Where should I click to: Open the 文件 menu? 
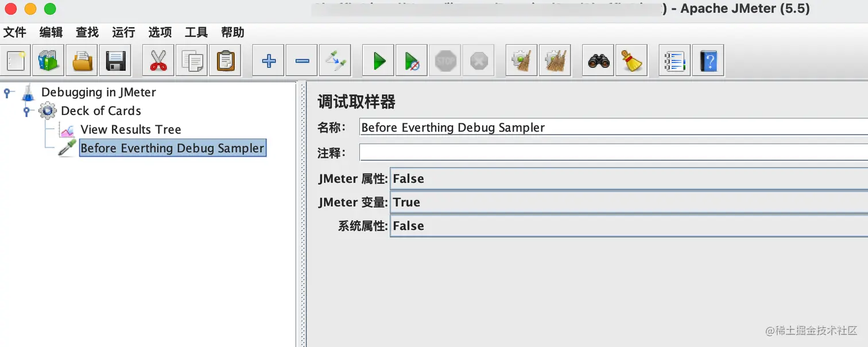point(15,32)
